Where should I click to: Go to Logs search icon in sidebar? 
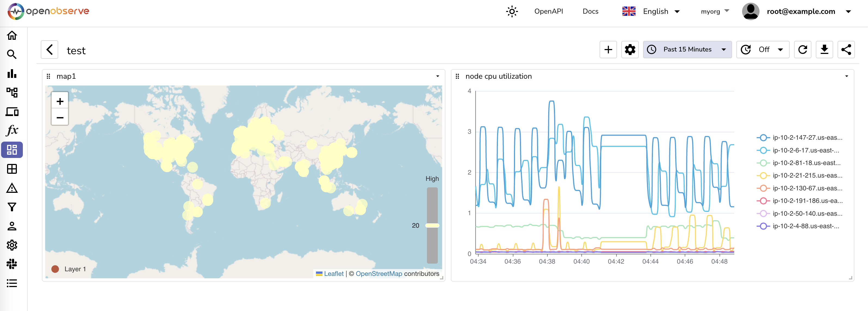tap(12, 54)
